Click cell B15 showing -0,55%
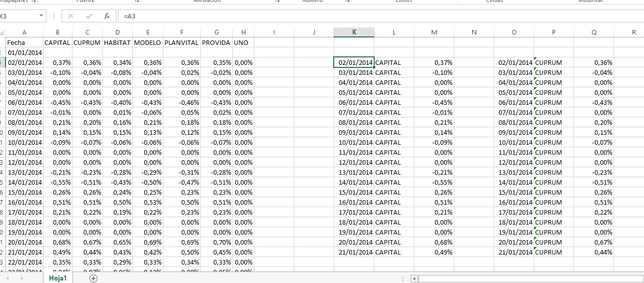 coord(57,182)
